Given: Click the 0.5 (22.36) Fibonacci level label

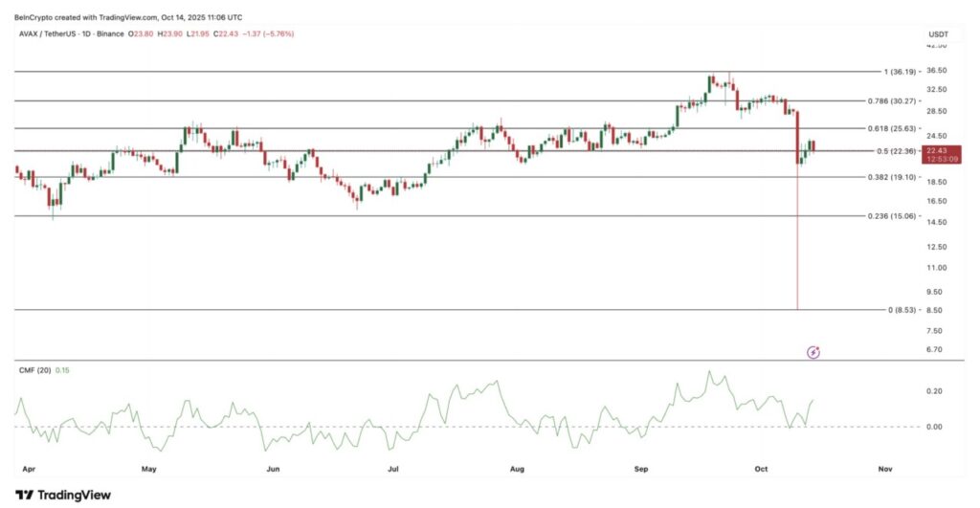Looking at the screenshot, I should point(897,151).
